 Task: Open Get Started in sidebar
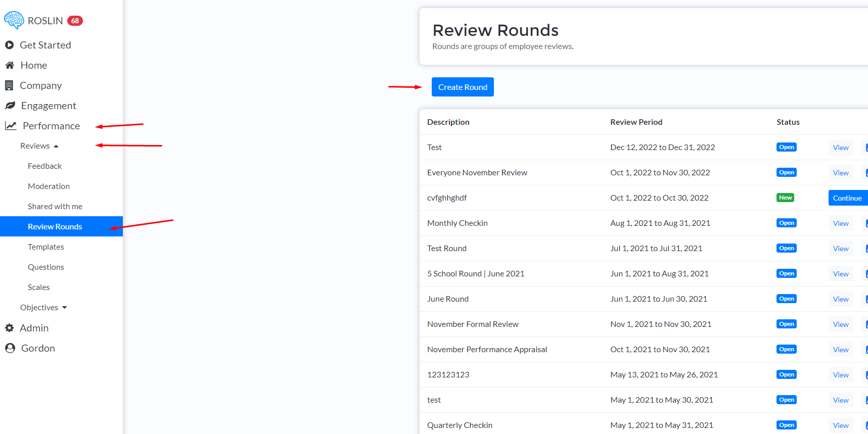pyautogui.click(x=45, y=45)
